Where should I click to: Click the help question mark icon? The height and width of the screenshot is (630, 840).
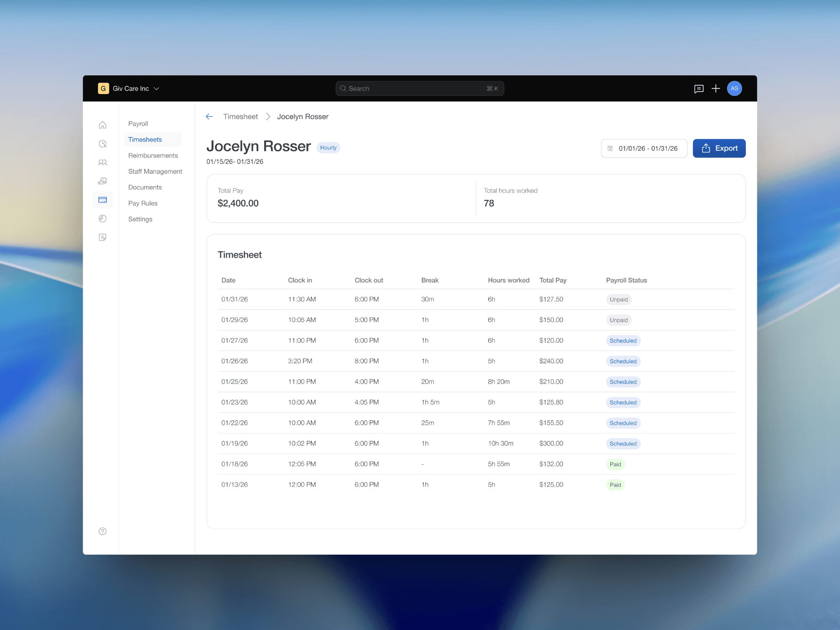102,531
